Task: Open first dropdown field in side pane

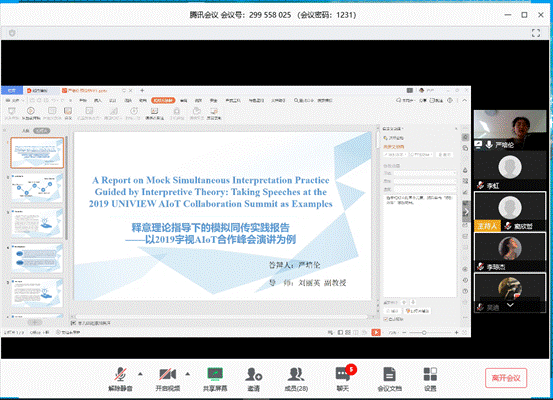Action: pos(425,173)
